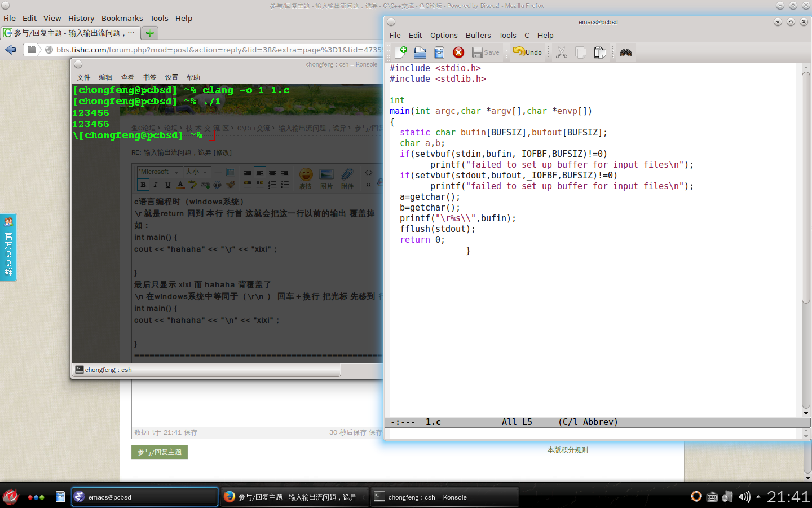This screenshot has height=508, width=812.
Task: Switch to Firefox taskbar entry
Action: pyautogui.click(x=294, y=497)
